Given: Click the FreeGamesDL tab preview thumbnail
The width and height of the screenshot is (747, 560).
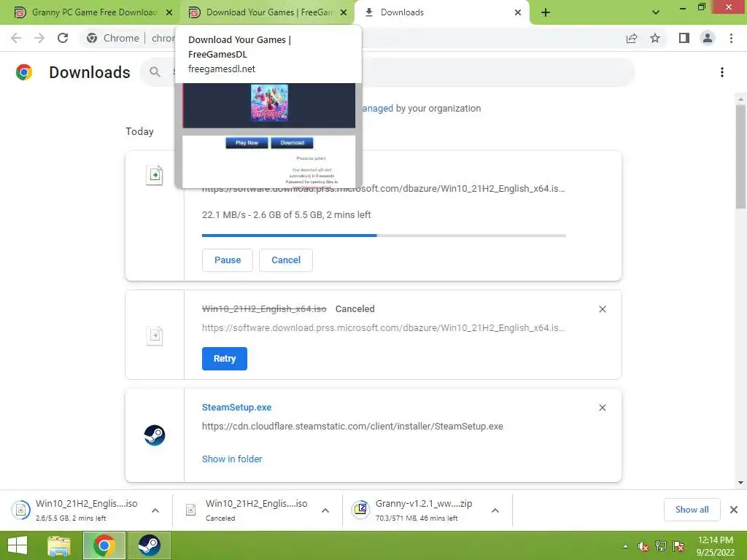Looking at the screenshot, I should [268, 135].
